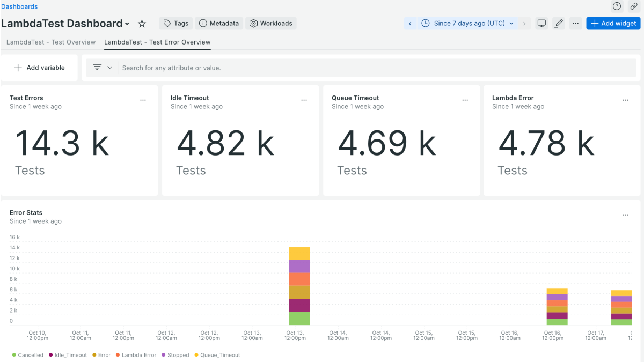Click the attribute search input field
Image resolution: width=644 pixels, height=362 pixels.
[x=376, y=68]
